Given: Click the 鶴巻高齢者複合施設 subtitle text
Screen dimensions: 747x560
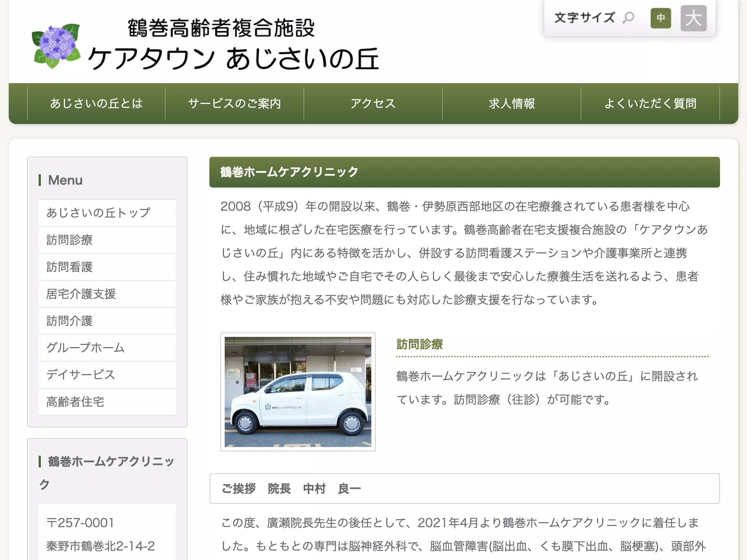Looking at the screenshot, I should (x=221, y=28).
